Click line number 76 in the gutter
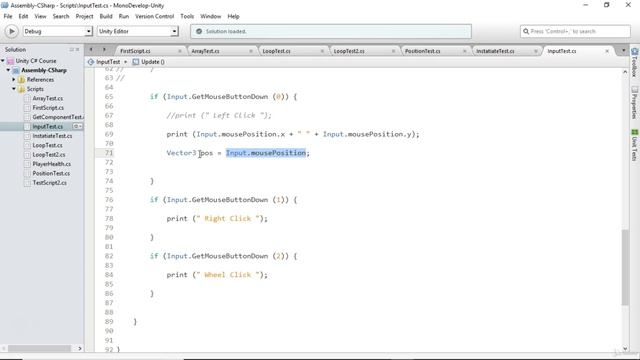Screen dimensions: 640x360 coord(109,200)
